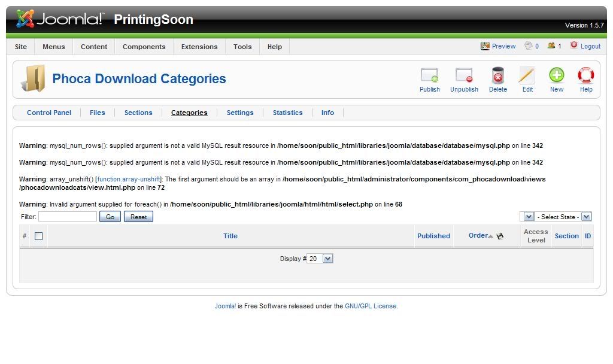This screenshot has width=613, height=364.
Task: Sort by the Section column header
Action: pyautogui.click(x=566, y=236)
